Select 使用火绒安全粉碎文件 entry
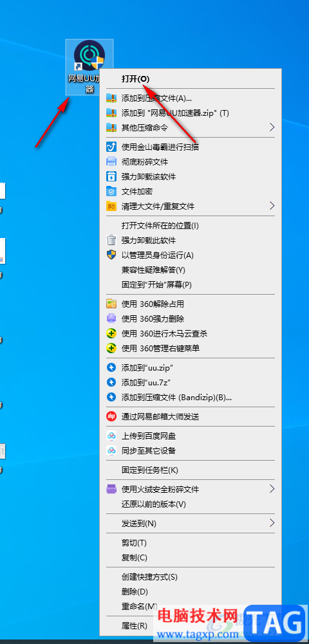Viewport: 309px width, 644px height. 191,489
